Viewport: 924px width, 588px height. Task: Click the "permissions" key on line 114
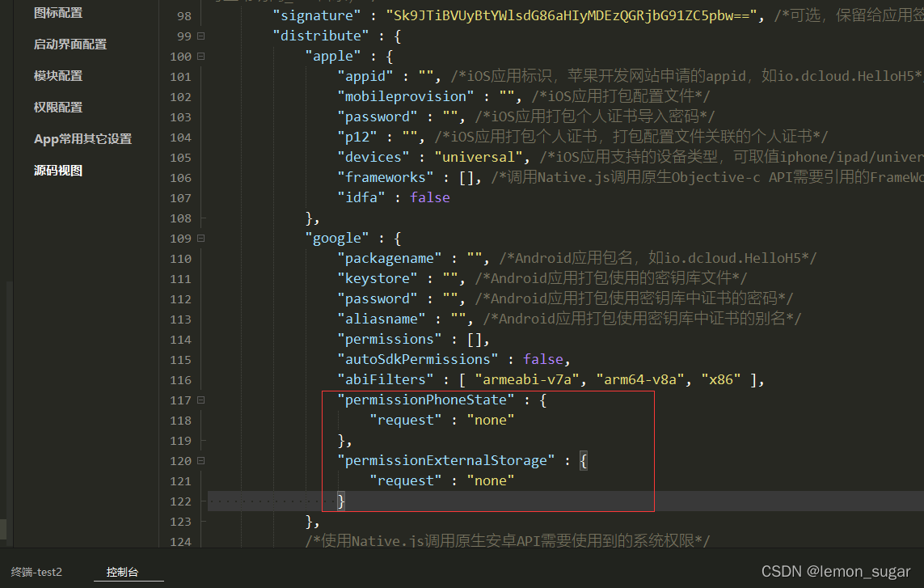pos(390,339)
